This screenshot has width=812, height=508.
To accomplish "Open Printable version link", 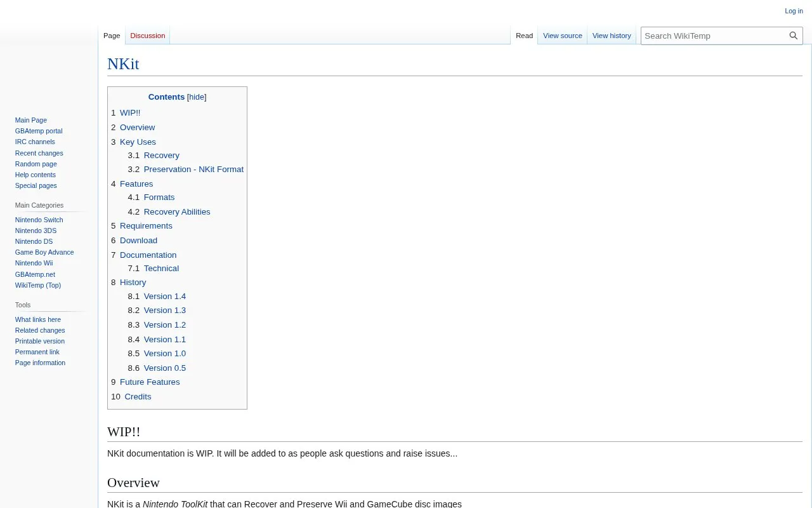I will click(40, 341).
